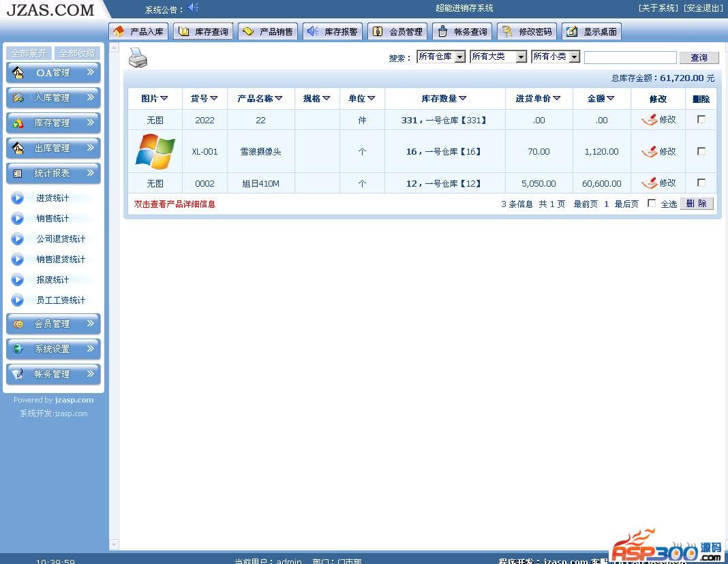Open the 修改密码 top tab

[526, 31]
